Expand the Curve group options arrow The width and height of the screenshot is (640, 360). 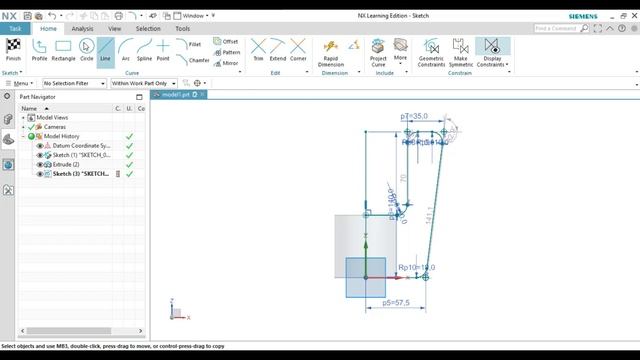pyautogui.click(x=240, y=72)
